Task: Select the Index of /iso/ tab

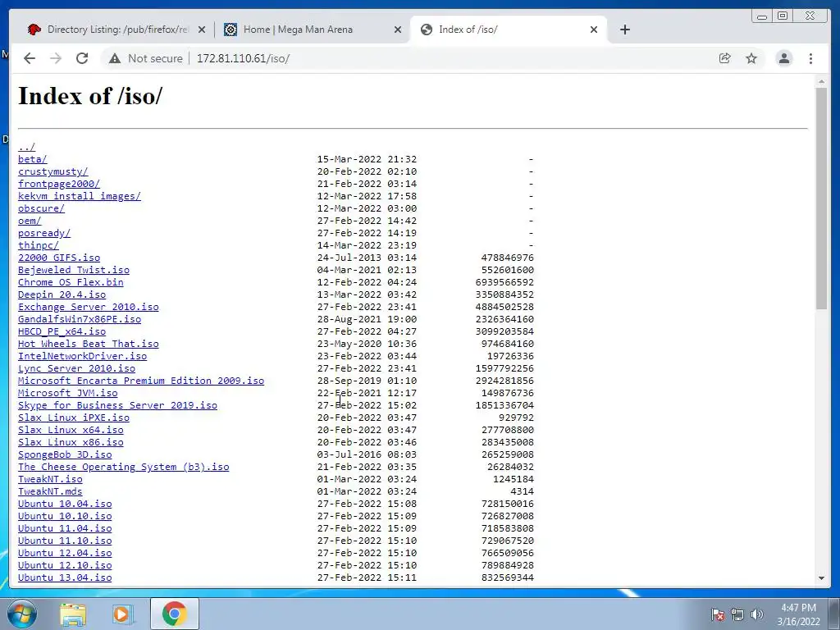Action: coord(509,30)
